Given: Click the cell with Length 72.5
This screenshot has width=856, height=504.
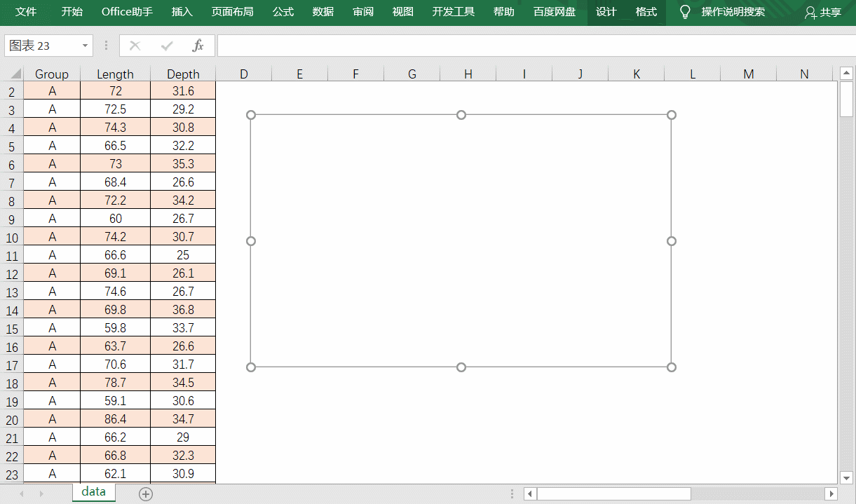Looking at the screenshot, I should 116,109.
